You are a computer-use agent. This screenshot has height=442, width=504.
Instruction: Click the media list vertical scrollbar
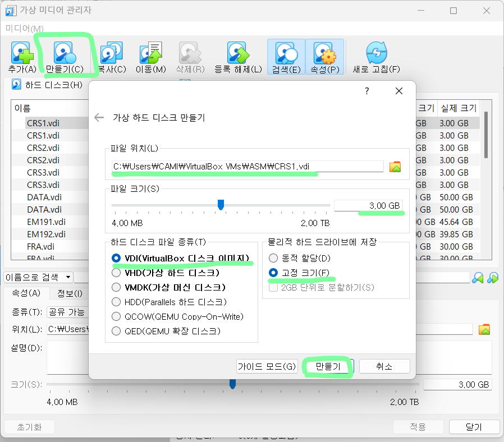pos(485,135)
